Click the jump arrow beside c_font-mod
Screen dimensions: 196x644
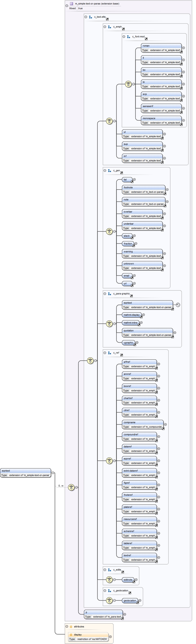pyautogui.click(x=146, y=39)
